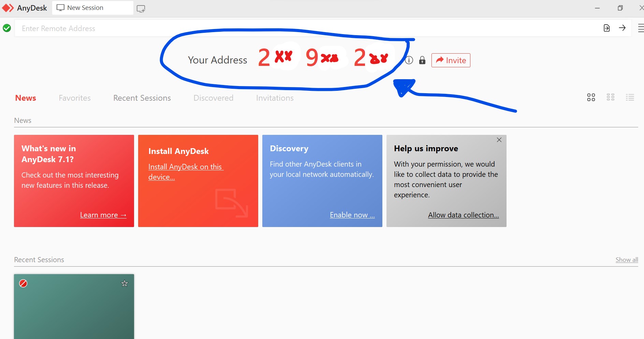Click the file transfer icon in address bar
This screenshot has height=339, width=644.
[606, 28]
